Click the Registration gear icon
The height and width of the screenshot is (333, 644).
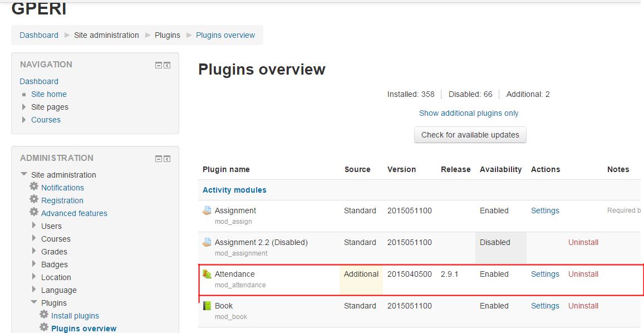click(x=34, y=199)
